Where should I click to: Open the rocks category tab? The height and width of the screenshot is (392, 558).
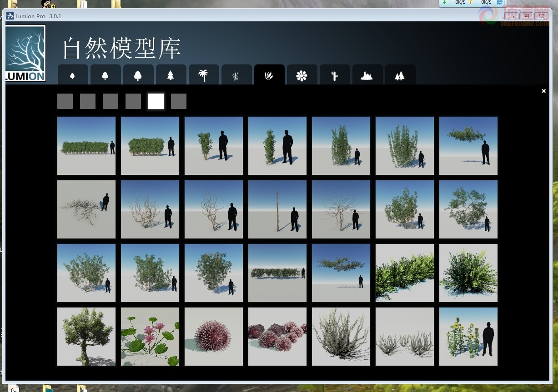pos(367,75)
